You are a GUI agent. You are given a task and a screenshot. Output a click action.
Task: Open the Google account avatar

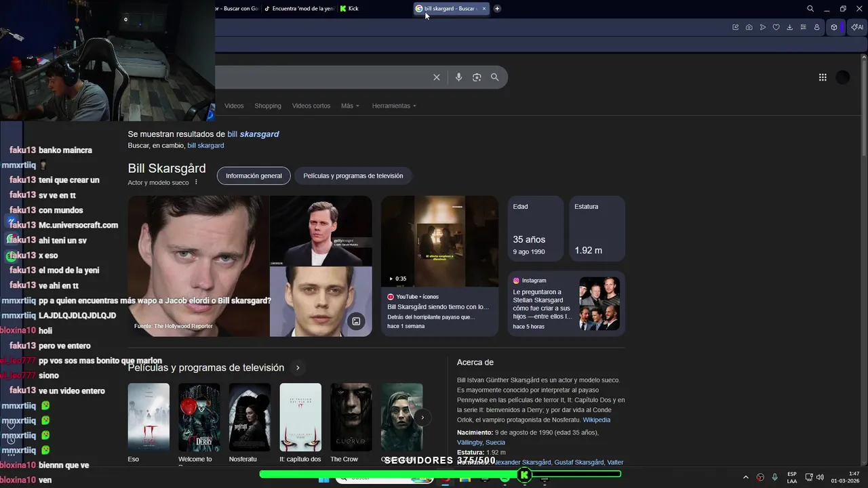click(843, 77)
